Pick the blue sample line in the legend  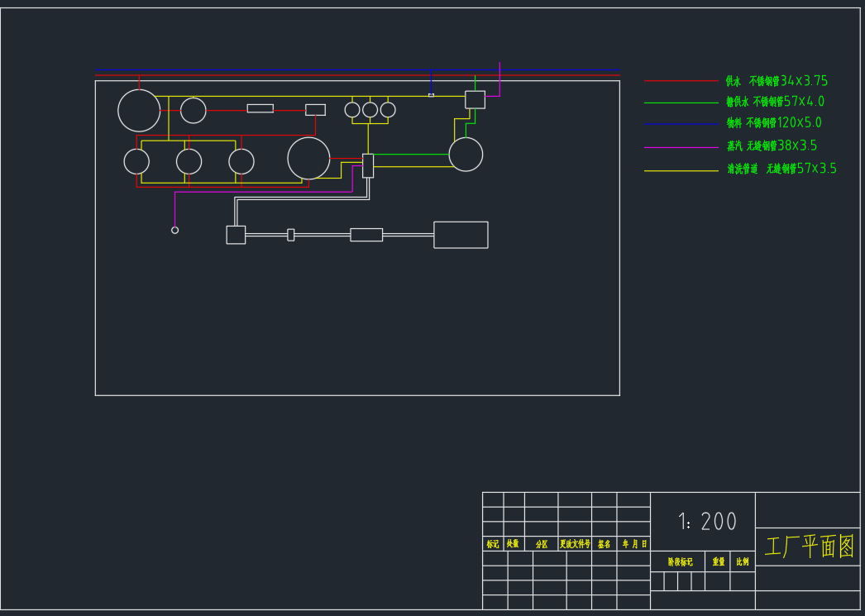click(x=681, y=124)
